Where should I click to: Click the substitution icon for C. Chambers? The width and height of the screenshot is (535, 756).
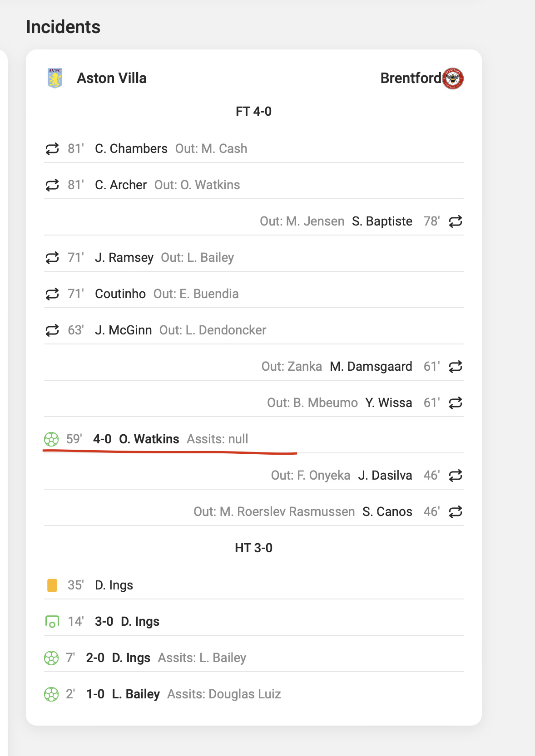52,148
